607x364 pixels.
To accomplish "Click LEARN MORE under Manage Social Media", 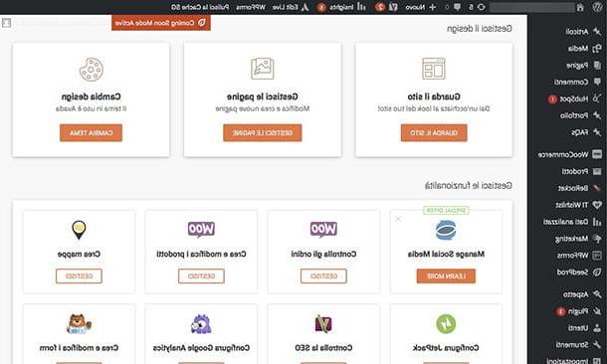I will pos(446,276).
